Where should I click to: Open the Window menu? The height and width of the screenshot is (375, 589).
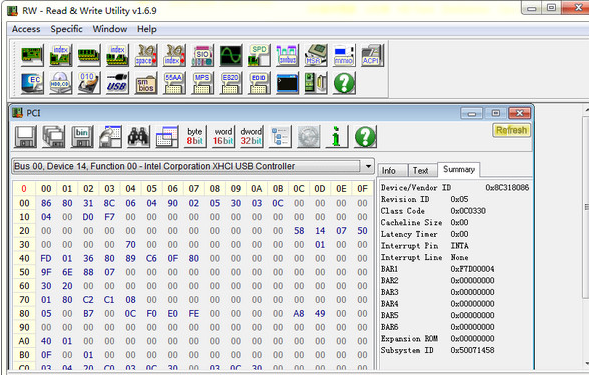(110, 29)
